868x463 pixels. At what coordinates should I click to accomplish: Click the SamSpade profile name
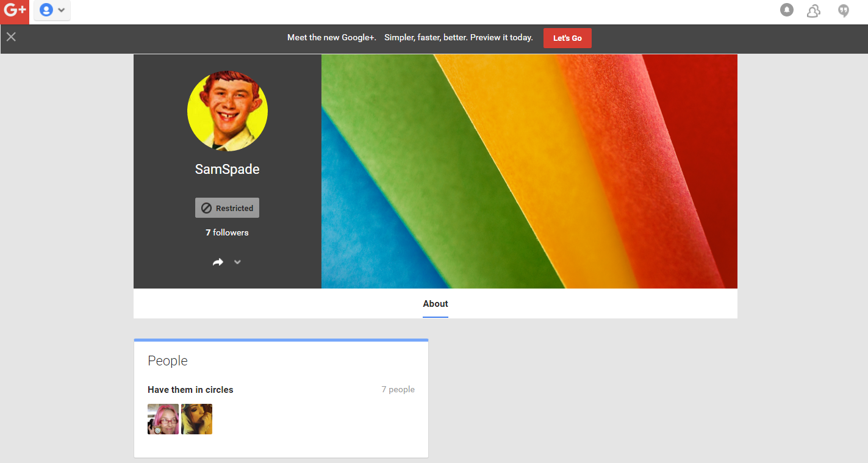coord(228,170)
